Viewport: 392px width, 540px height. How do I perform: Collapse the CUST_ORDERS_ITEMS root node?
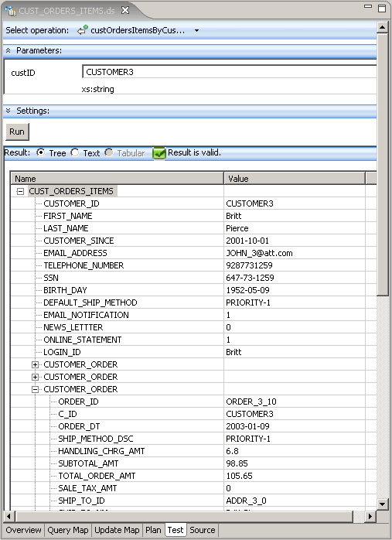(20, 191)
